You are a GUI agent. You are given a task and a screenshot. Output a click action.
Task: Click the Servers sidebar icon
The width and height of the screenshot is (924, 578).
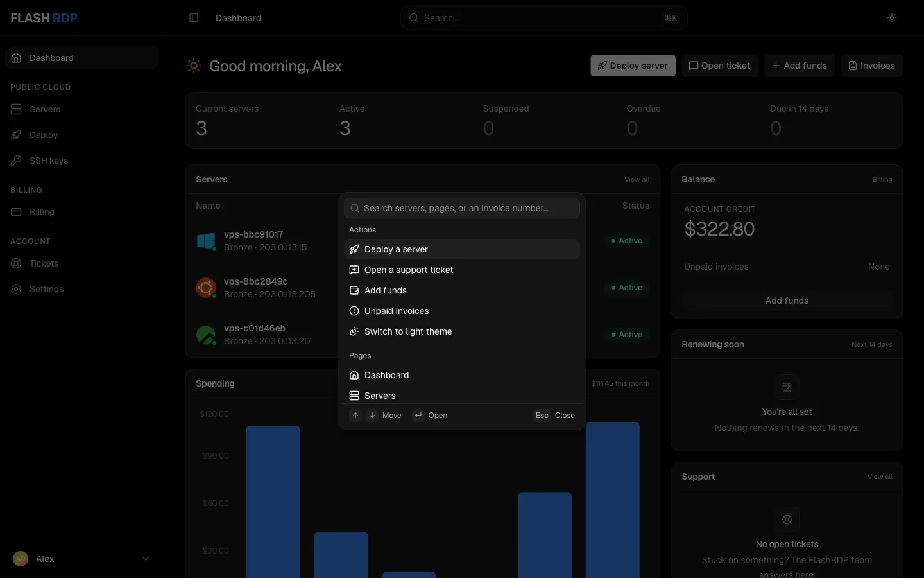16,109
